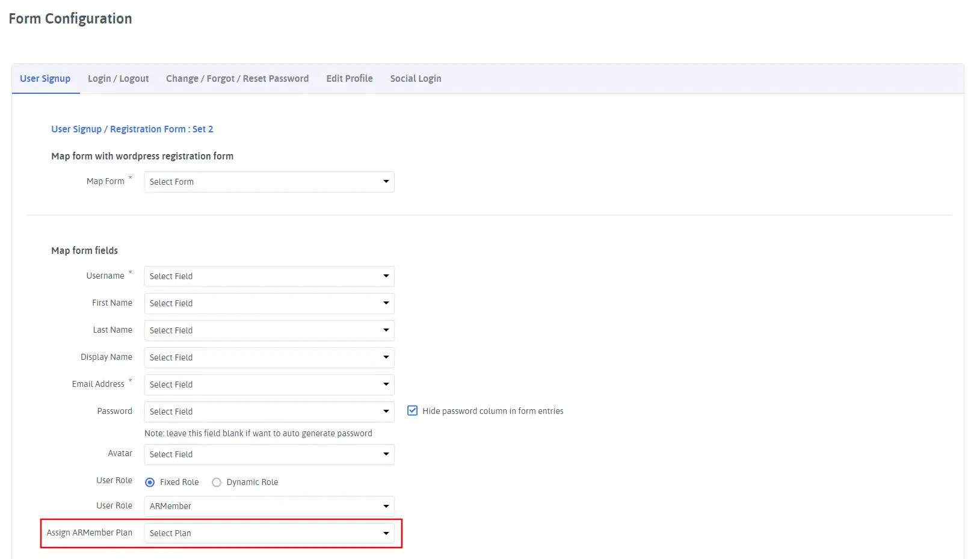Expand the Username field dropdown
The height and width of the screenshot is (559, 980).
coord(269,276)
